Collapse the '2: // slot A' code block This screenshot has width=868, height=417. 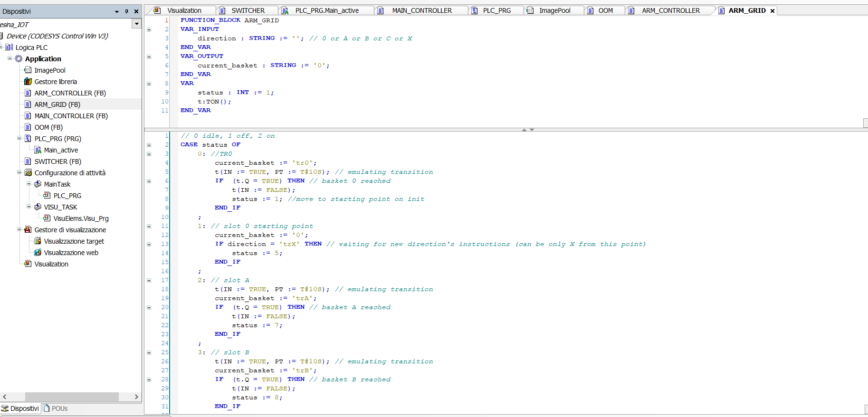click(149, 280)
